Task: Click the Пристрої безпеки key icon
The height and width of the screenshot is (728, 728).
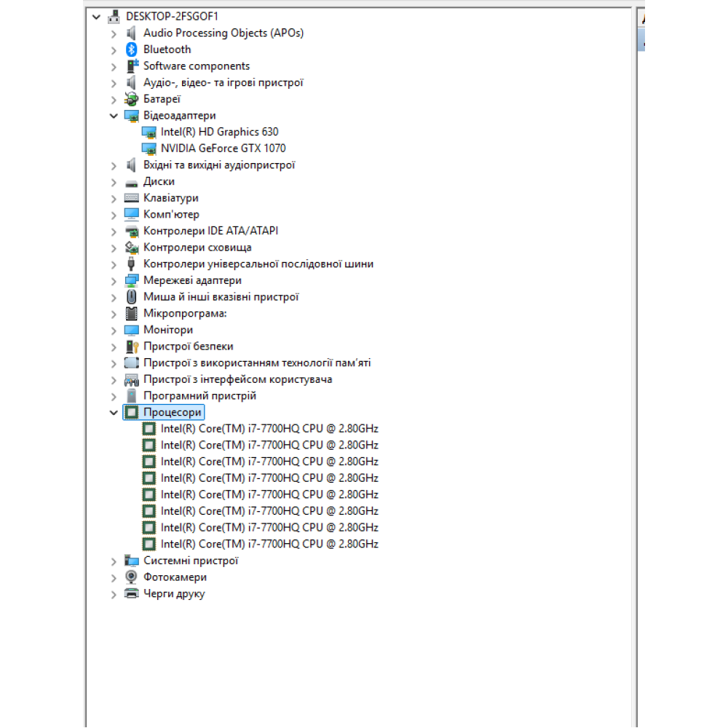Action: pyautogui.click(x=131, y=347)
